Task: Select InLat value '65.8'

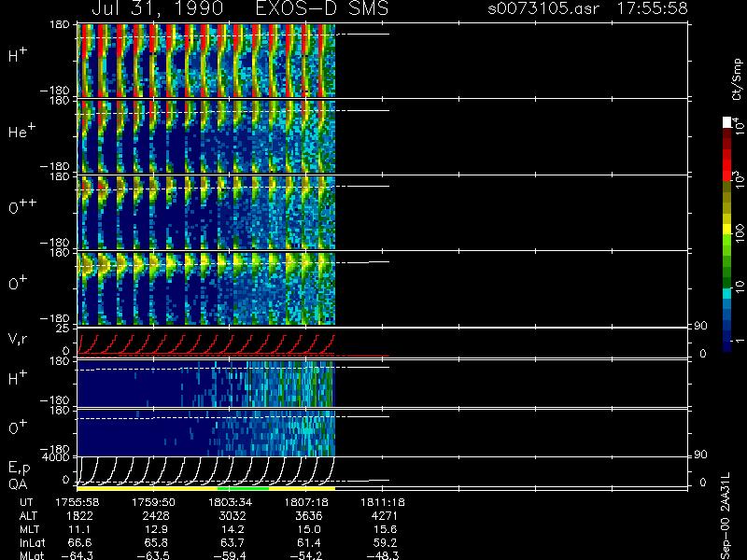Action: pyautogui.click(x=156, y=543)
